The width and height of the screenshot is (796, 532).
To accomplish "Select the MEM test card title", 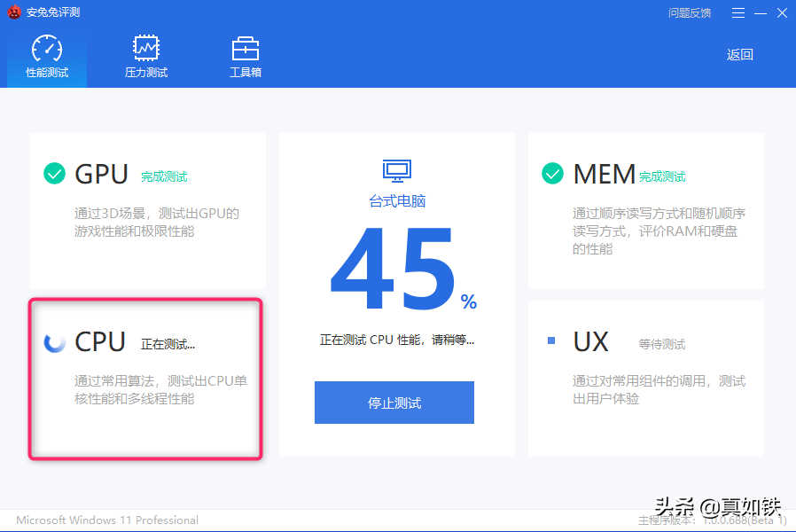I will click(x=604, y=174).
